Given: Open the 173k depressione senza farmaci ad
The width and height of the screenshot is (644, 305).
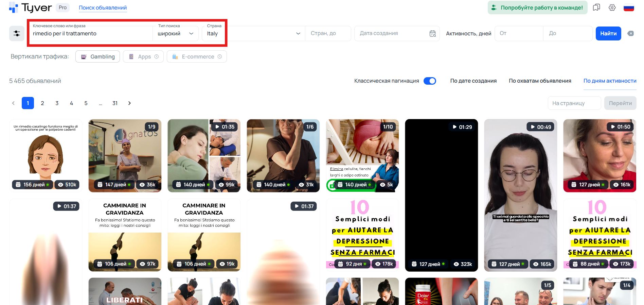Looking at the screenshot, I should pyautogui.click(x=600, y=235).
